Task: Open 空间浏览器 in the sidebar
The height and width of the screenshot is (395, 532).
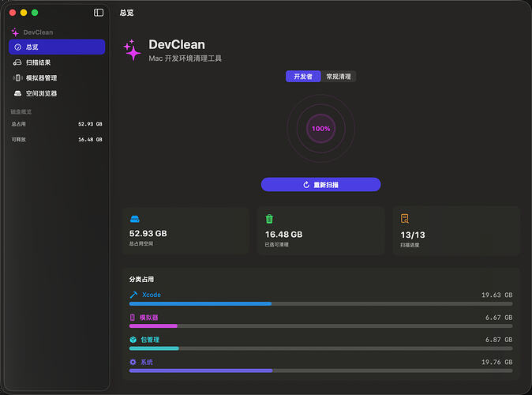Action: click(x=57, y=93)
